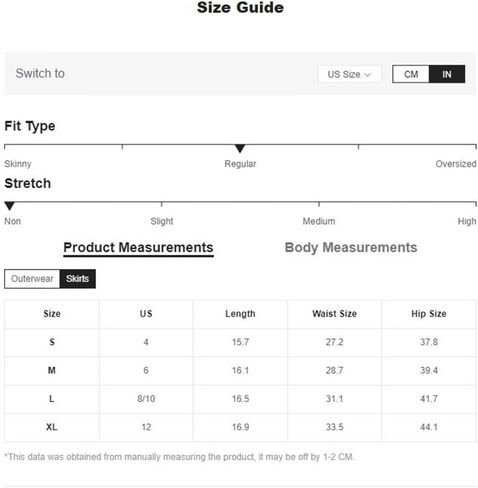Click the Slight stretch label
478x488 pixels.
[162, 221]
